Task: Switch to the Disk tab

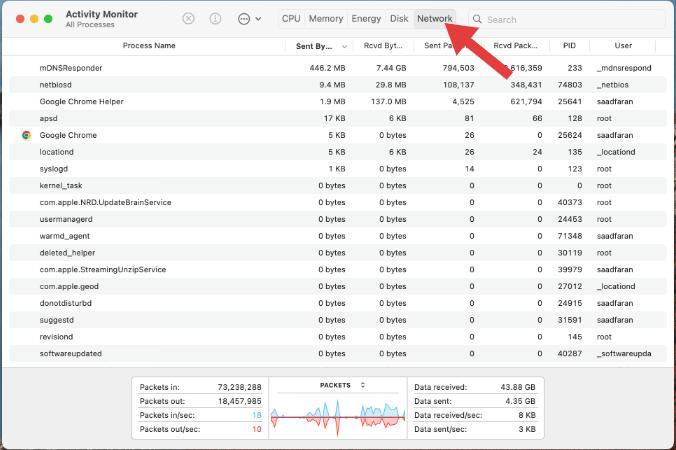Action: (x=399, y=19)
